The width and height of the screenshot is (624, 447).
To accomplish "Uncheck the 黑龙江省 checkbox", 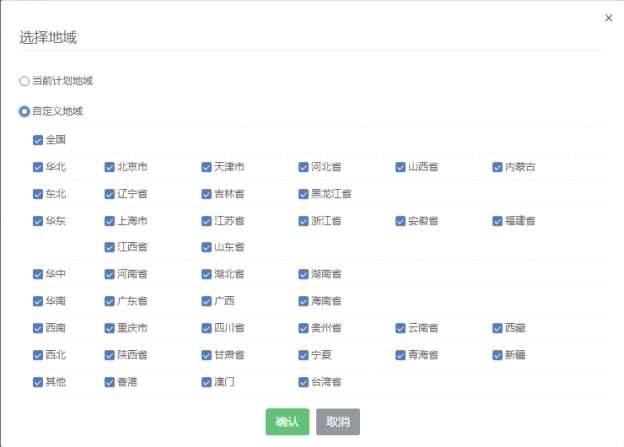I will pyautogui.click(x=303, y=194).
